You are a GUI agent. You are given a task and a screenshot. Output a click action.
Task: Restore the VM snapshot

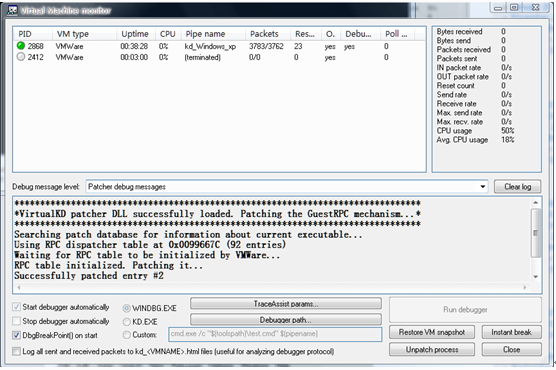coord(432,332)
